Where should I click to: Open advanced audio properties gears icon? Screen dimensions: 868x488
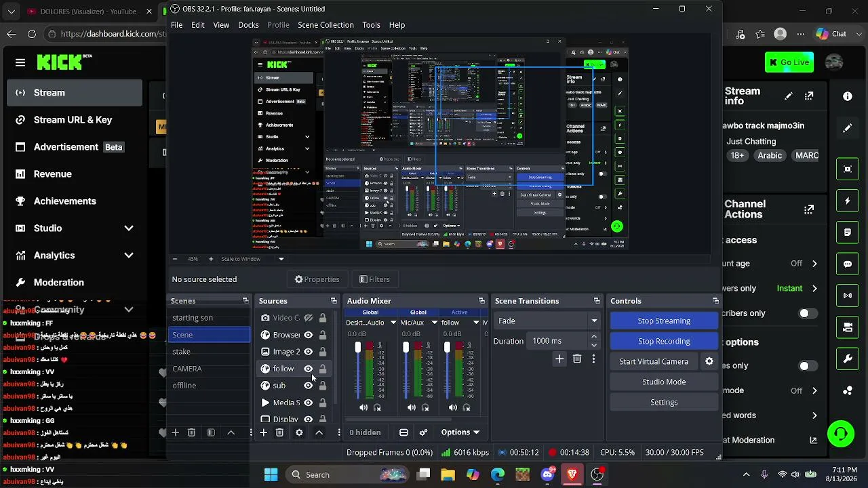(424, 432)
